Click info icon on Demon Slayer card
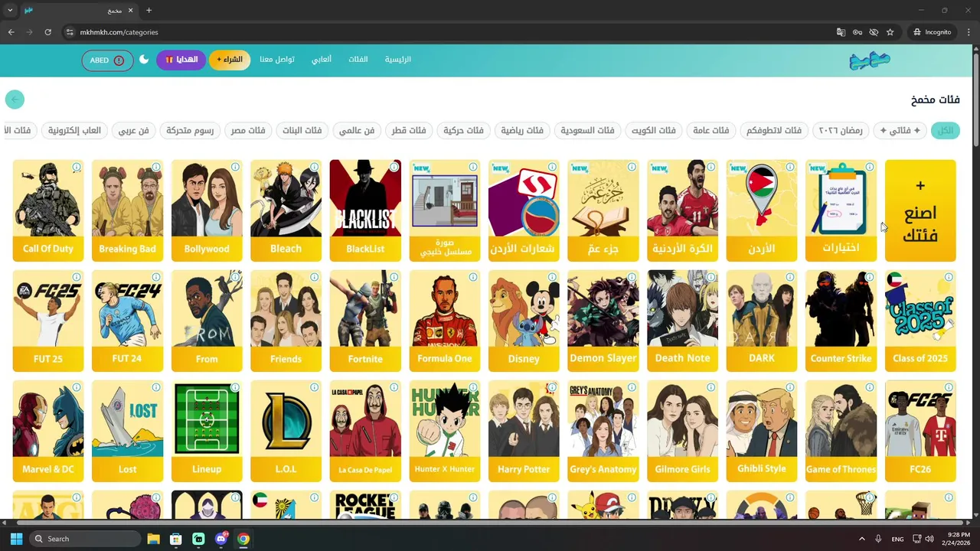This screenshot has width=980, height=551. click(632, 277)
